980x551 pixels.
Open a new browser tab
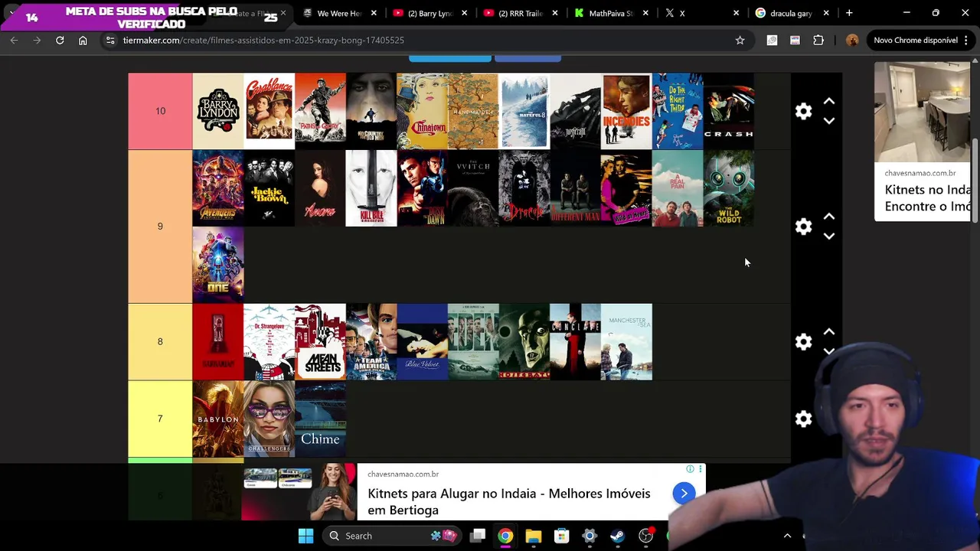[x=849, y=13]
